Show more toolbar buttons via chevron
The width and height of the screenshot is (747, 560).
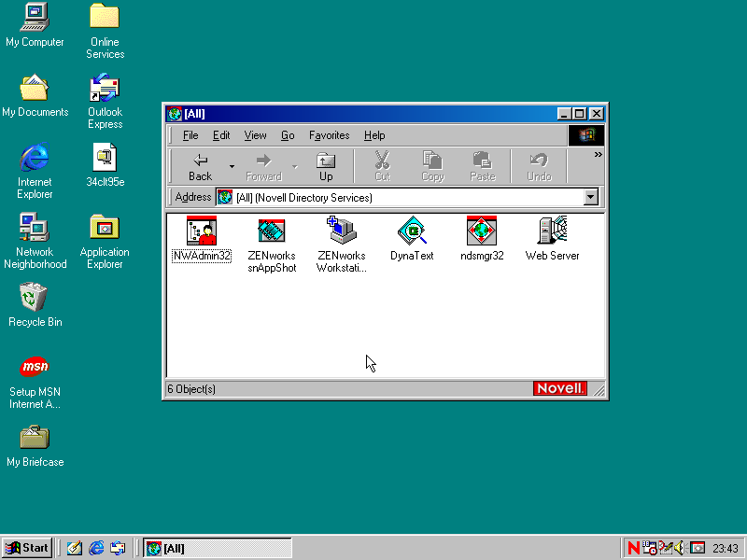pos(598,154)
